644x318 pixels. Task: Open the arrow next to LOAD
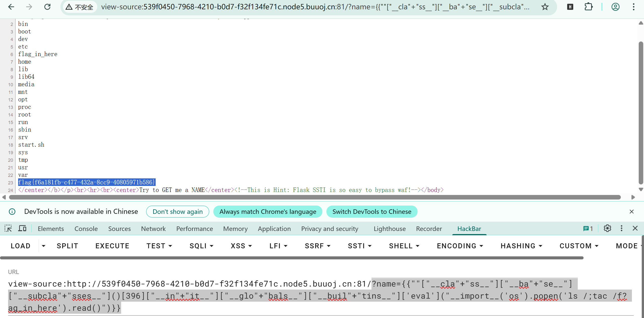(44, 246)
